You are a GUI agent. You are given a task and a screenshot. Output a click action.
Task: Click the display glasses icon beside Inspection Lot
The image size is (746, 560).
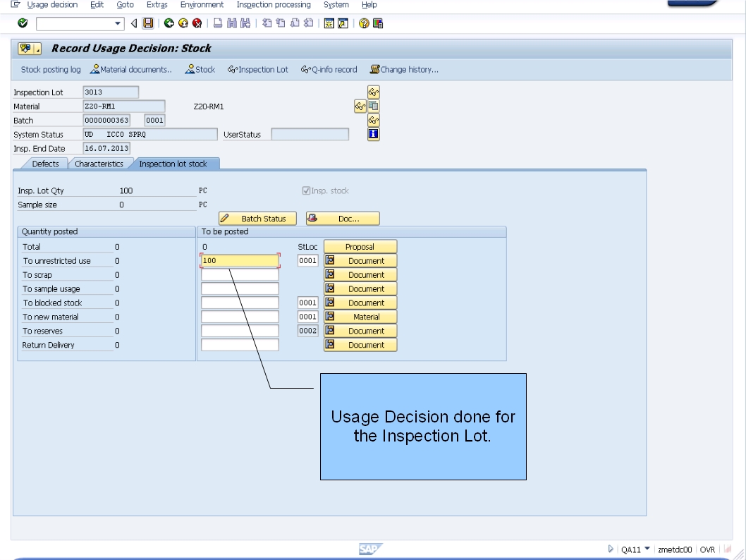coord(373,92)
